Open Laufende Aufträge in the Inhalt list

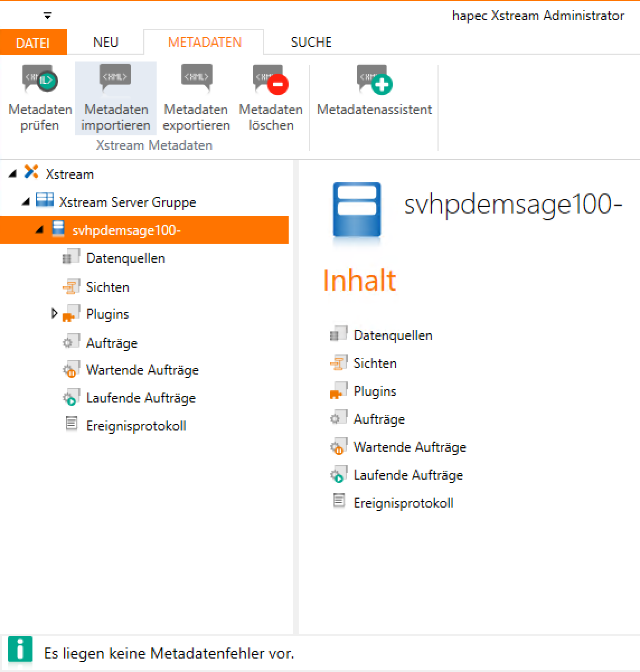[408, 475]
